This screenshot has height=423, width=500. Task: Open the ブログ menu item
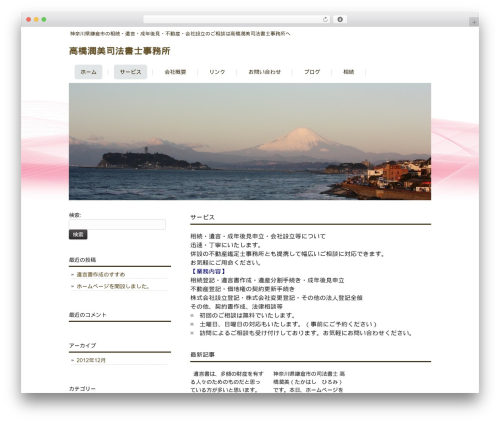pos(312,72)
